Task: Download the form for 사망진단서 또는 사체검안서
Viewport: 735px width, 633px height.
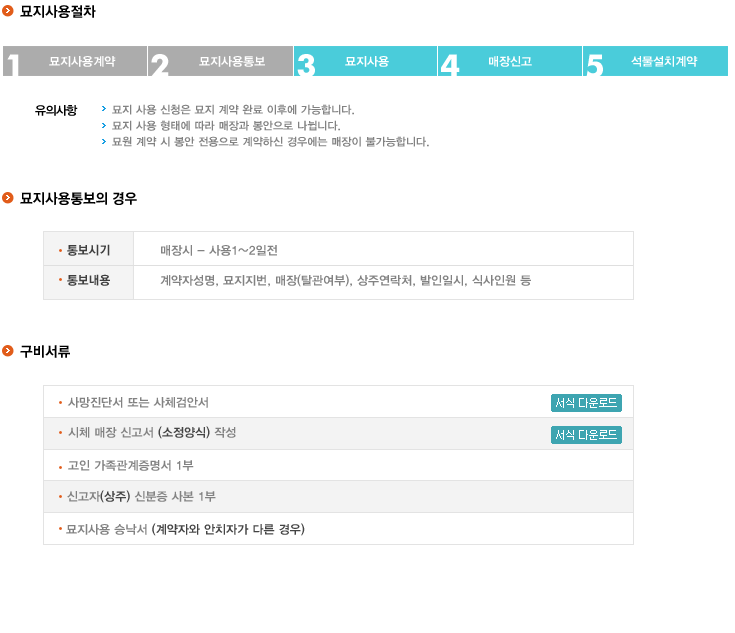Action: pos(586,403)
